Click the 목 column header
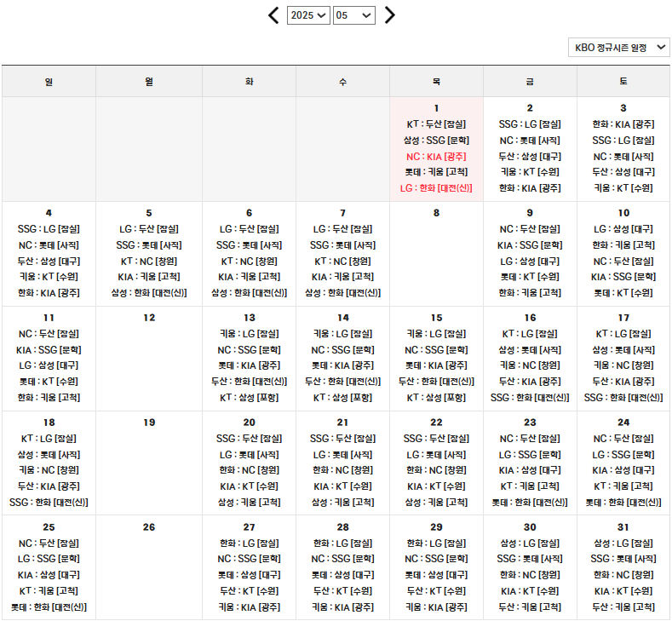The width and height of the screenshot is (672, 621). click(436, 82)
